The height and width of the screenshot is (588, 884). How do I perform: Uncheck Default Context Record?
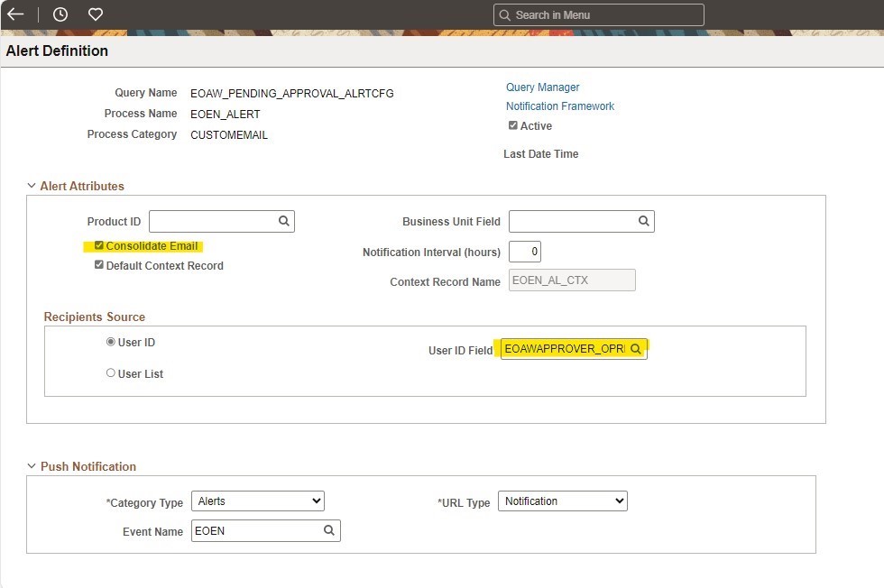pos(99,263)
